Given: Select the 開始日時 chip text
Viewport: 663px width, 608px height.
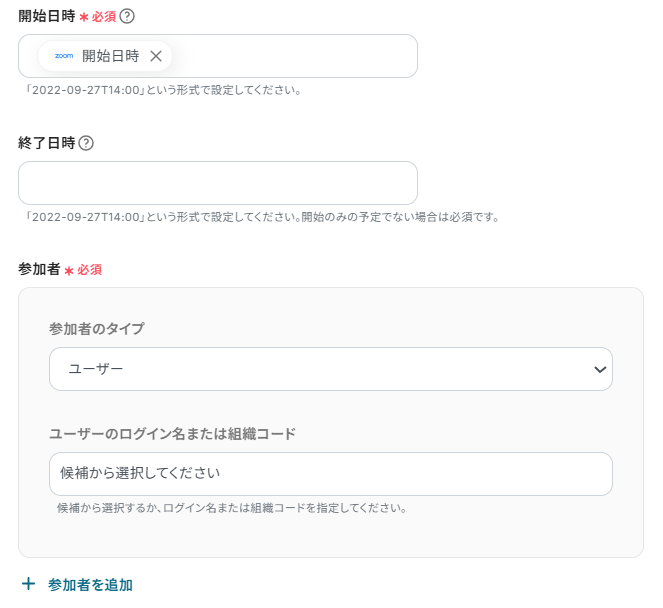Looking at the screenshot, I should coord(110,56).
